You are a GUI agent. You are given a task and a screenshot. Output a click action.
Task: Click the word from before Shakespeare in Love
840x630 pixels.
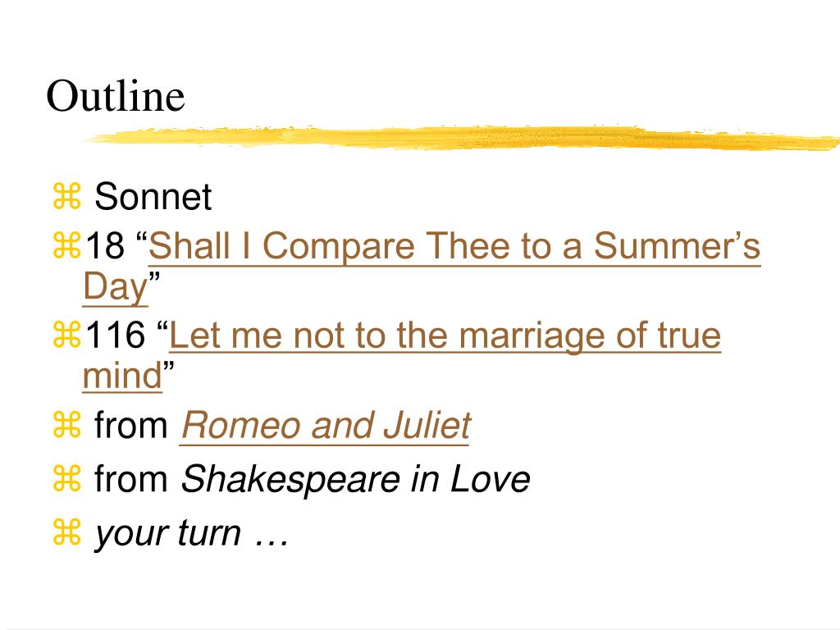coord(131,479)
